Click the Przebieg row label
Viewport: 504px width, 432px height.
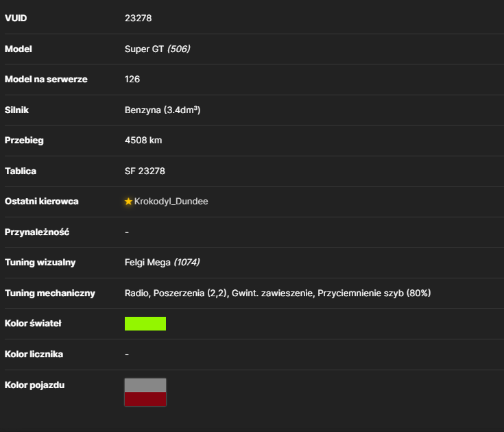coord(24,141)
